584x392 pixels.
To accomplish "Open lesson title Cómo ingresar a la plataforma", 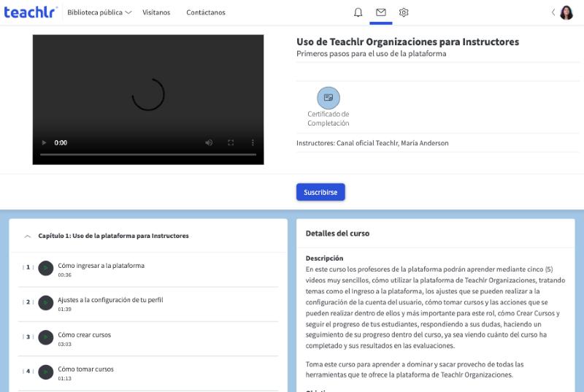I will click(x=101, y=266).
